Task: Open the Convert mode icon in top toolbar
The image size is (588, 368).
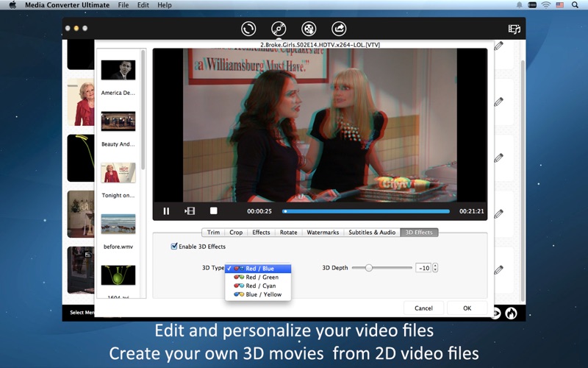Action: click(248, 29)
